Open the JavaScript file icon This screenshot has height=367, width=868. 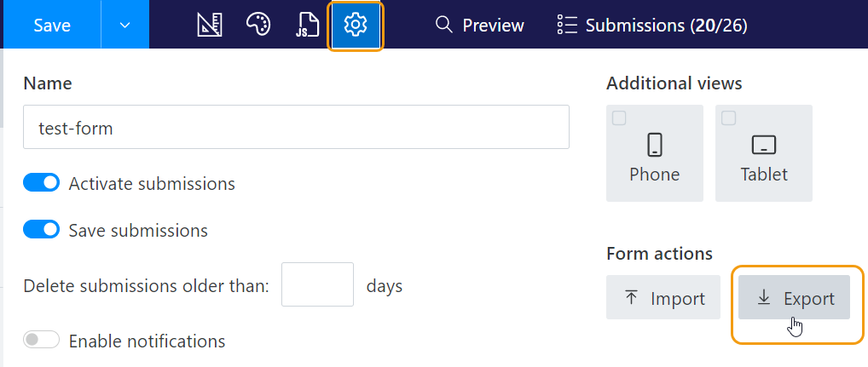point(307,25)
